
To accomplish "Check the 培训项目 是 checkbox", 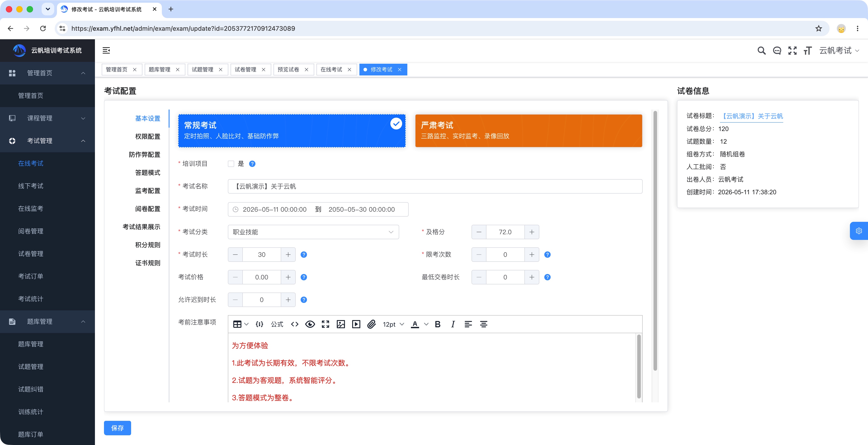I will [231, 164].
